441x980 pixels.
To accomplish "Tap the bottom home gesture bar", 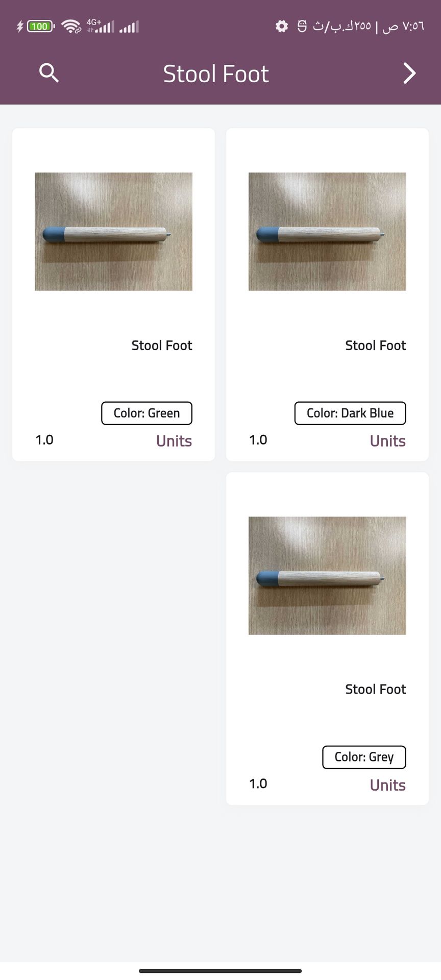I will tap(220, 971).
